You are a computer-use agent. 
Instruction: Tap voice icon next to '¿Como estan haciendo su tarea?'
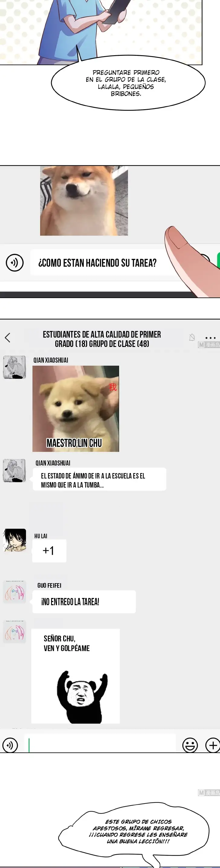coord(15,262)
